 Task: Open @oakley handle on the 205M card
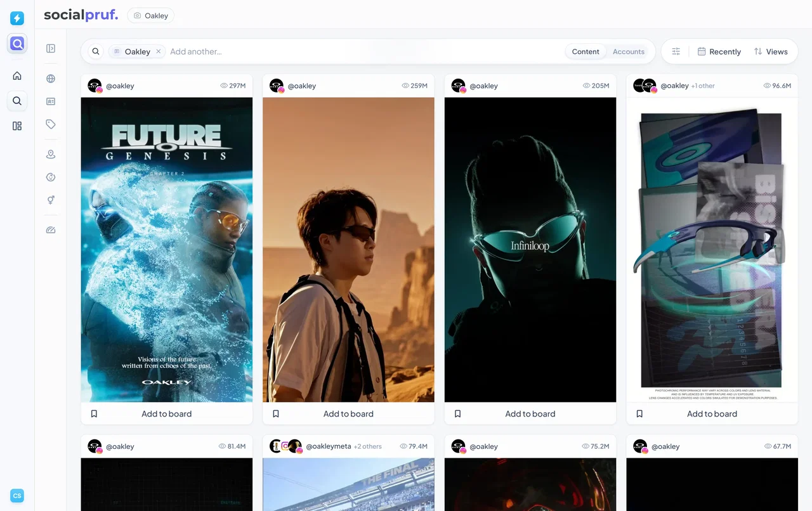(x=484, y=86)
